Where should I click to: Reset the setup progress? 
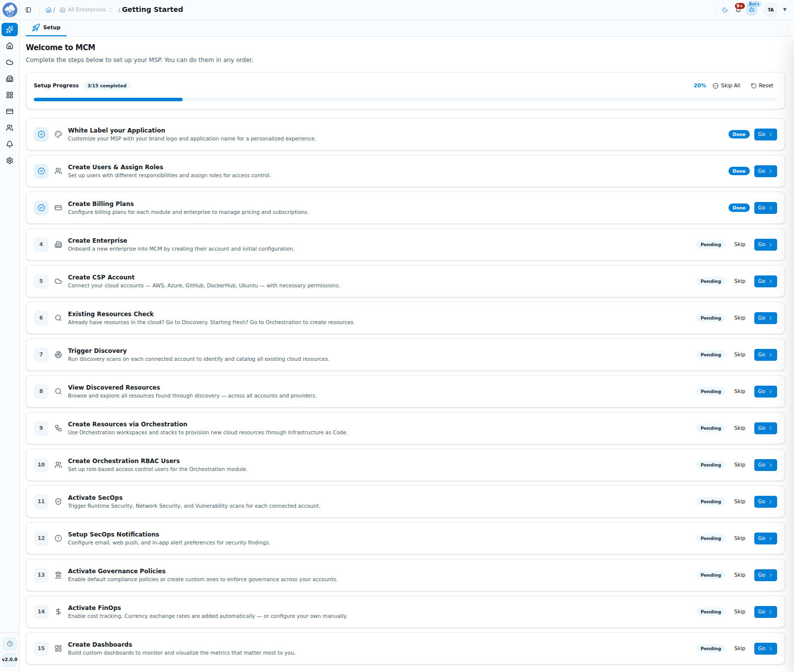pos(762,86)
